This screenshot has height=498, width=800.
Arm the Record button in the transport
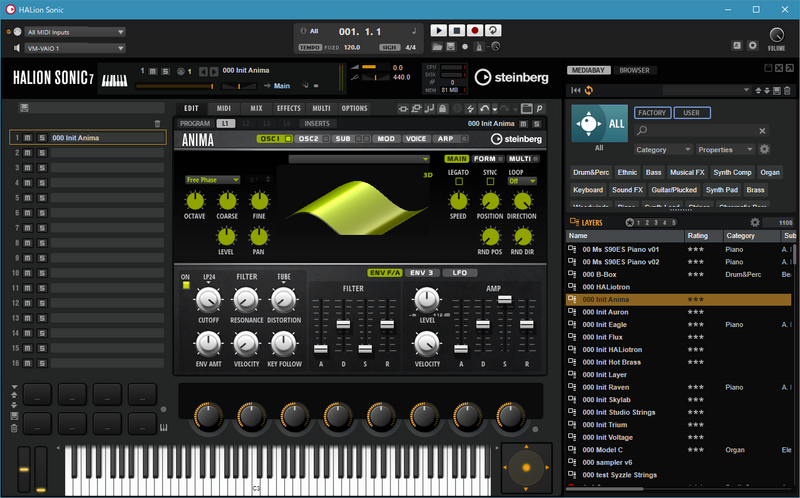coord(474,31)
